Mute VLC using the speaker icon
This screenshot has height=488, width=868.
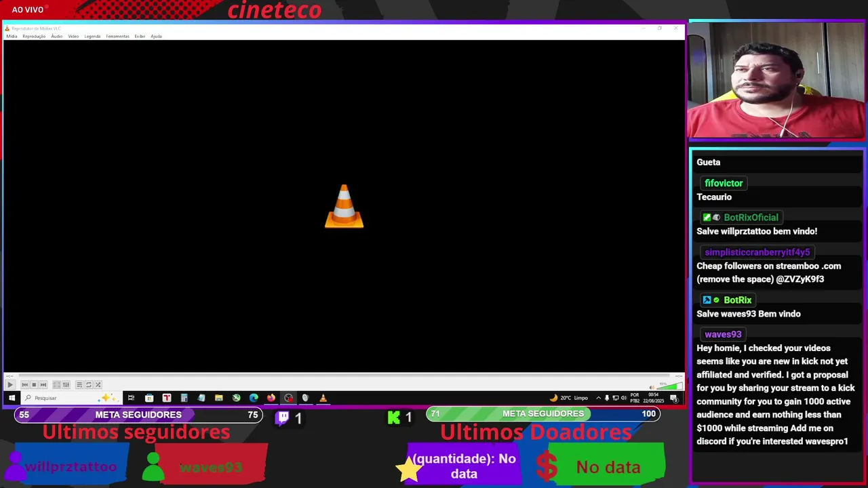[652, 387]
